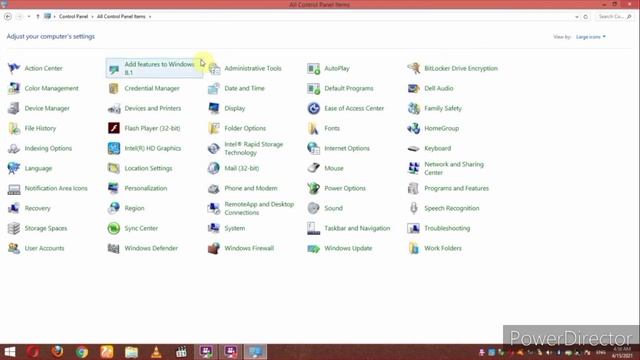This screenshot has width=640, height=360.
Task: Open Add features to Windows 8.1 link
Action: click(159, 68)
